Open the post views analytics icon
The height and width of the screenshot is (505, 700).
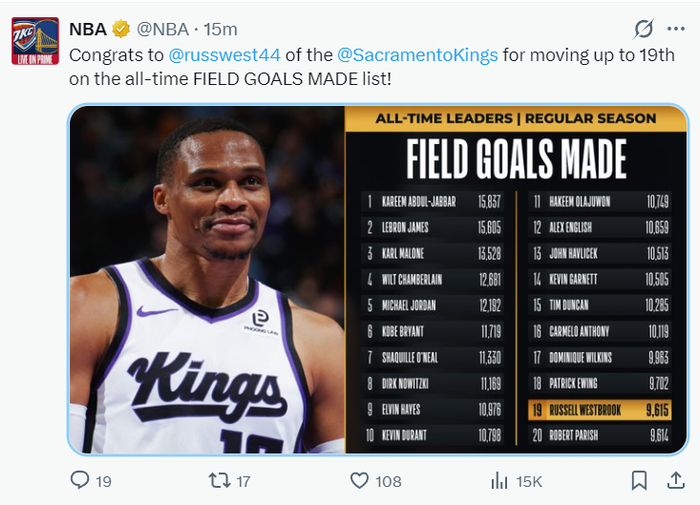click(499, 481)
